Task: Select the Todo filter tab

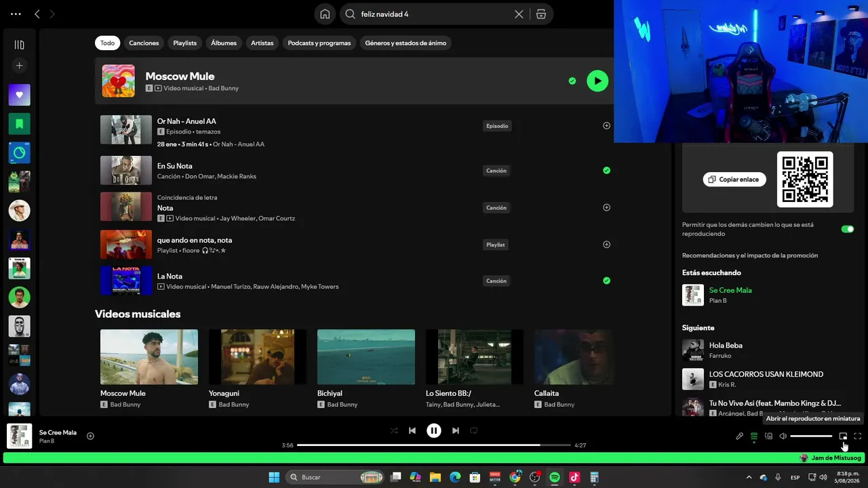Action: click(108, 43)
